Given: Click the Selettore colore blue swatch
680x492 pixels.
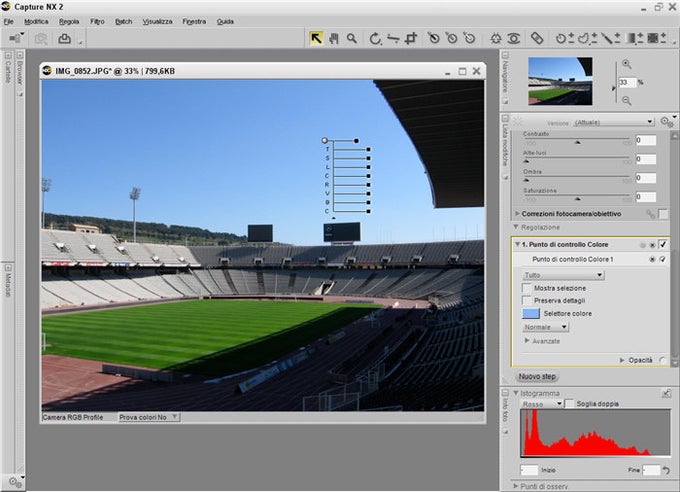Looking at the screenshot, I should coord(531,313).
